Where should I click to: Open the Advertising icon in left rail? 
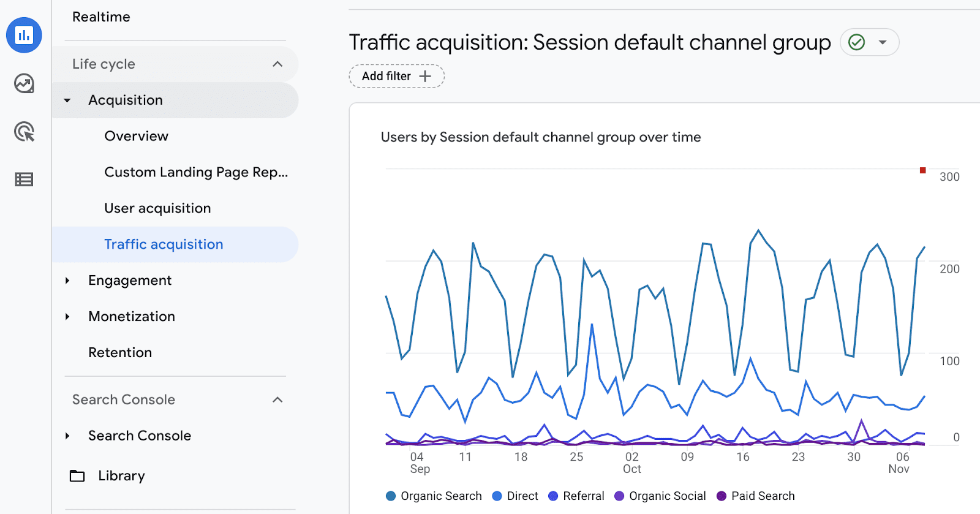tap(24, 132)
